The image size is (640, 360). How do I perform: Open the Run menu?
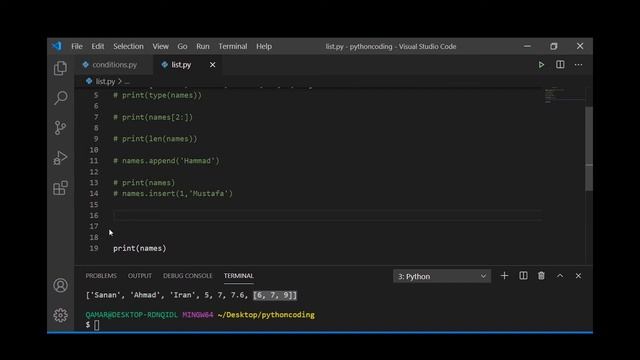coord(202,46)
